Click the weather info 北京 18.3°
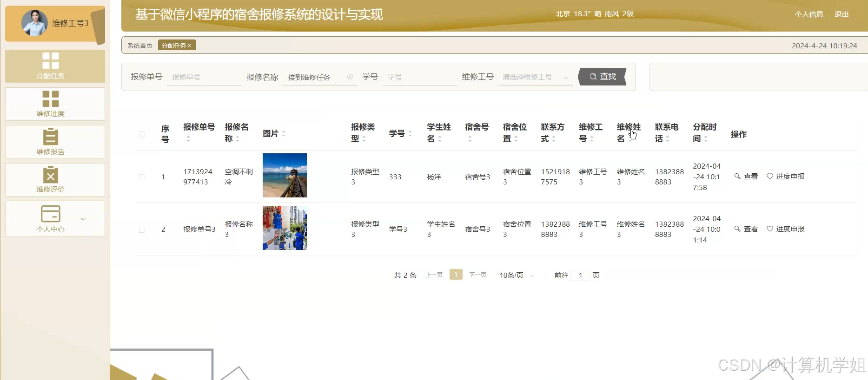 595,14
